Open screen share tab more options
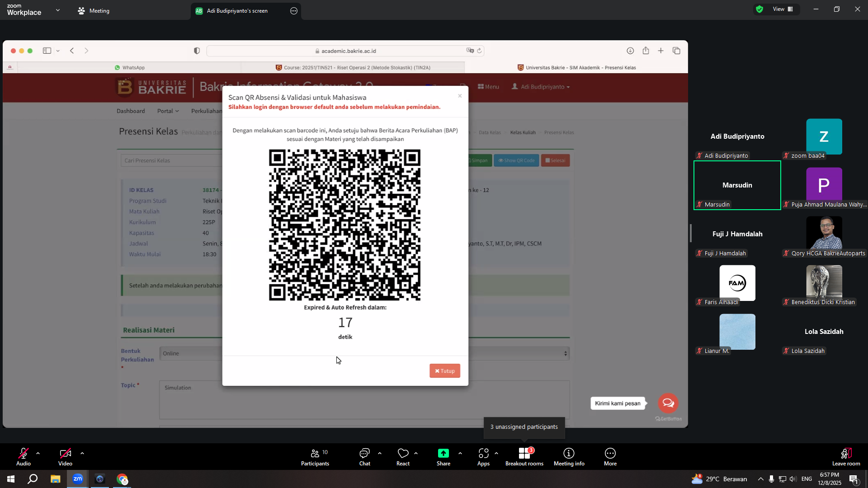Viewport: 868px width, 488px height. [x=294, y=11]
